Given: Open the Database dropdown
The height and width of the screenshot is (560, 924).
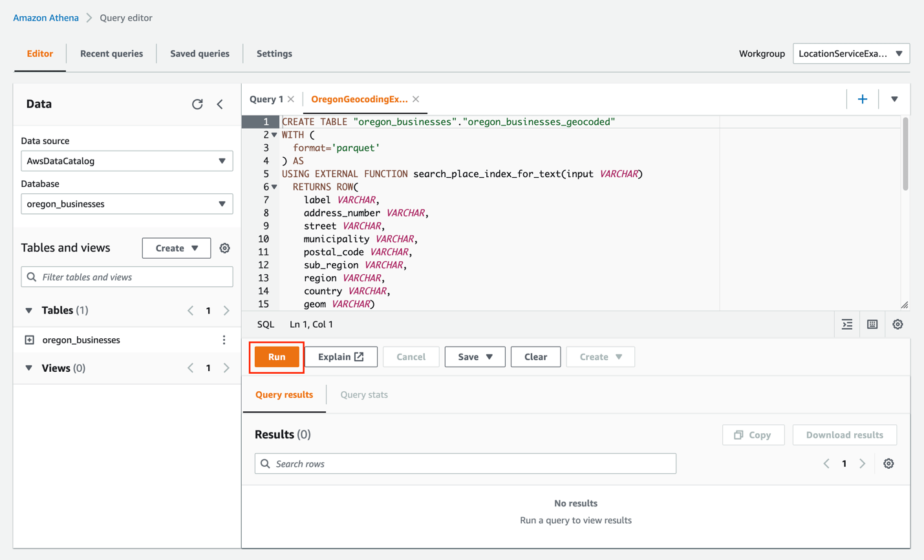Looking at the screenshot, I should point(127,204).
